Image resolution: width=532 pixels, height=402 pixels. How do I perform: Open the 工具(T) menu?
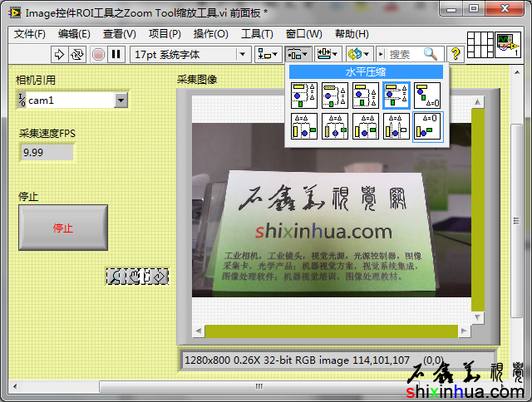257,34
